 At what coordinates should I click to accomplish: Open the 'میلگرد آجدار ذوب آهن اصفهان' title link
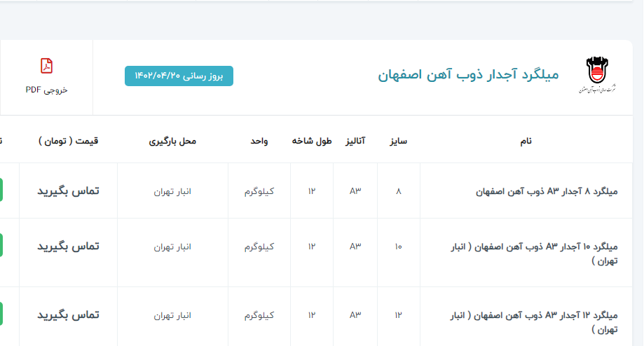469,75
